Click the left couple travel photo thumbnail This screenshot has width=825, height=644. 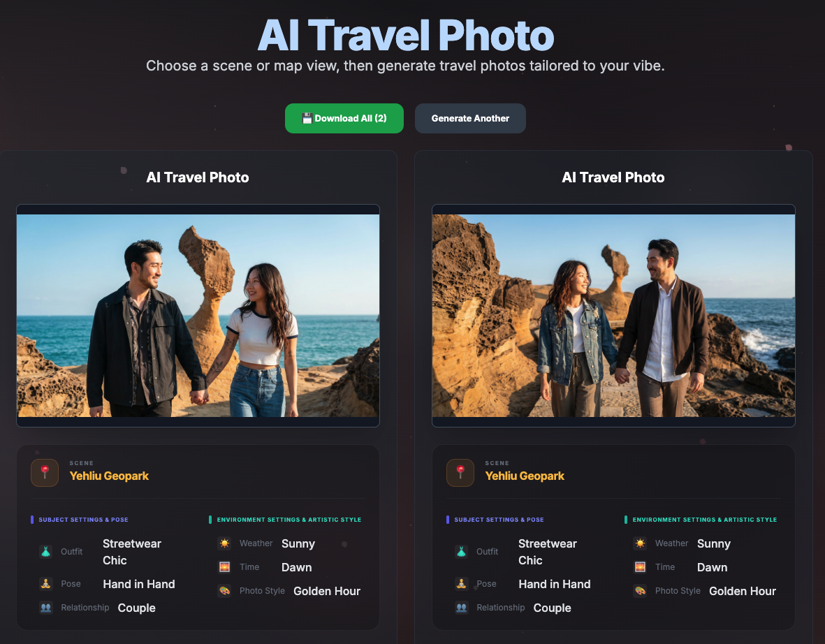pyautogui.click(x=198, y=315)
